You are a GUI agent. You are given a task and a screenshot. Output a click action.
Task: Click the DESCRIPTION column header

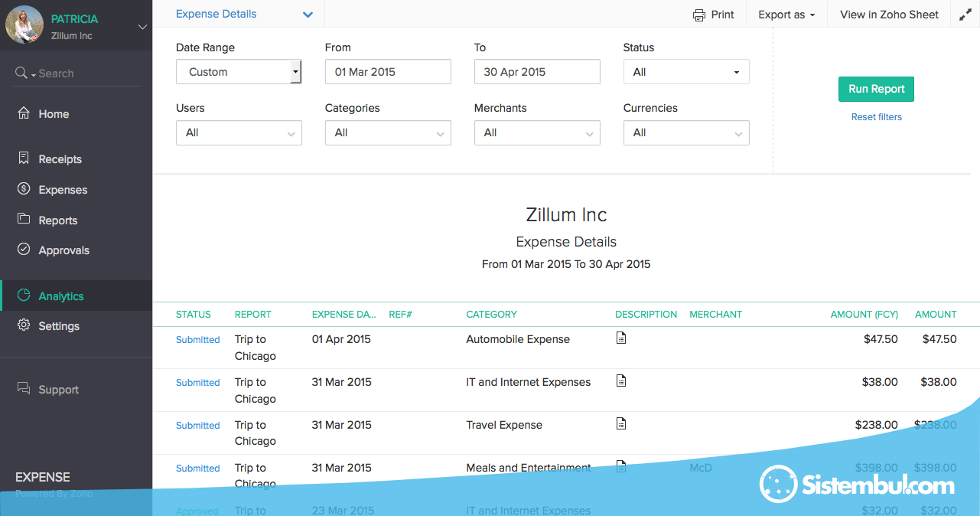click(646, 315)
